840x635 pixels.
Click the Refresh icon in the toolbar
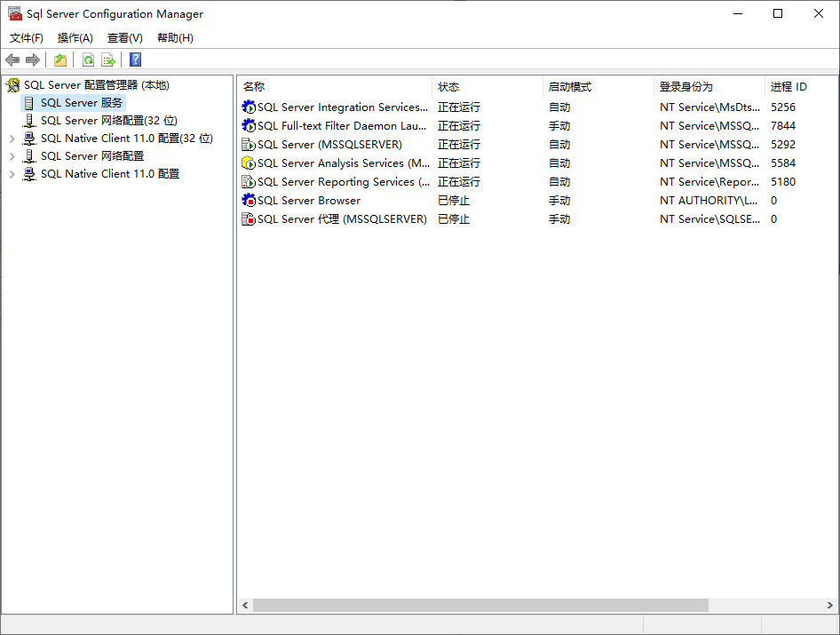(x=89, y=60)
